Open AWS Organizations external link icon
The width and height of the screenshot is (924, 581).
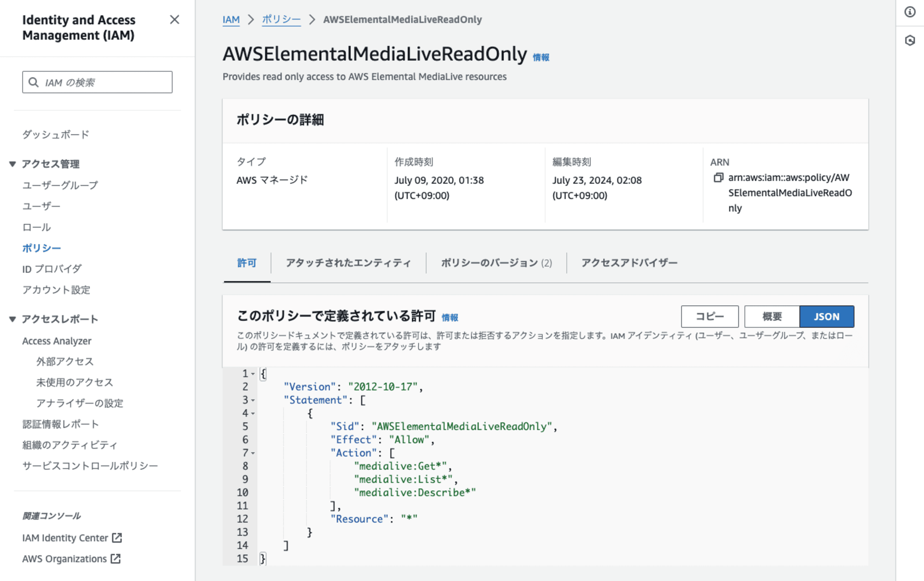(115, 559)
